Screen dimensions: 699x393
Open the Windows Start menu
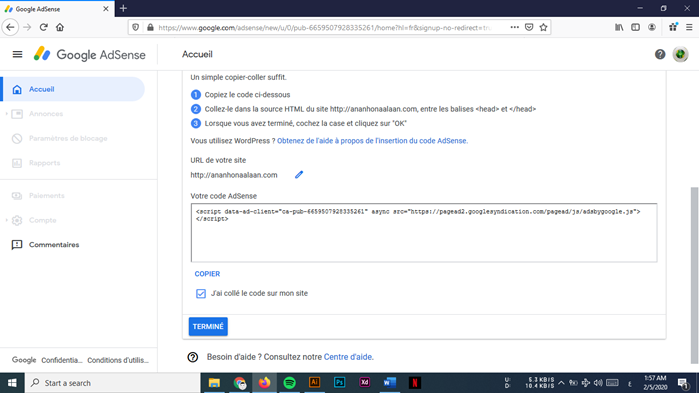[12, 383]
